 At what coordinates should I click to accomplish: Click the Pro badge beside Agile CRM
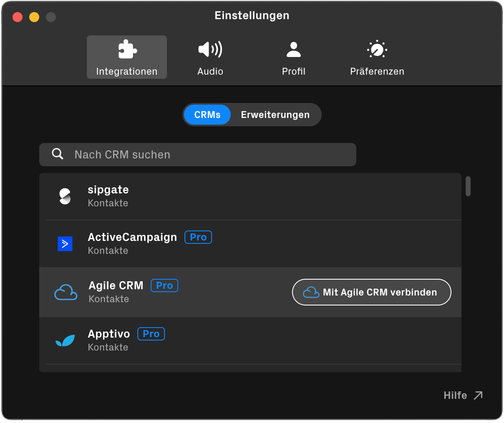[x=164, y=285]
